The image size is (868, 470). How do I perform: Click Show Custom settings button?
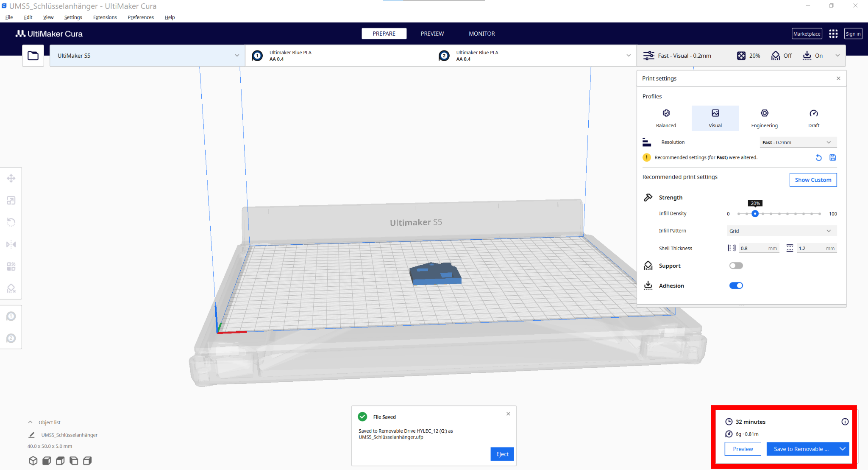tap(813, 180)
